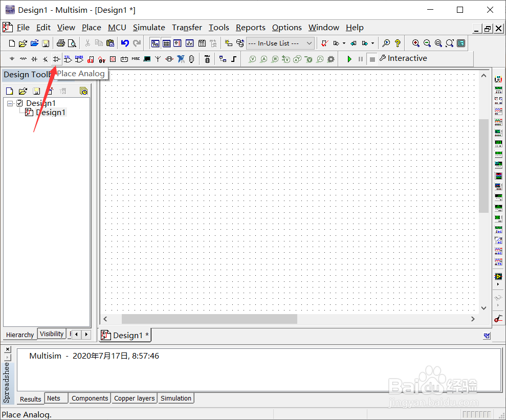Collapse the Design1 tree node
506x420 pixels.
(x=10, y=103)
